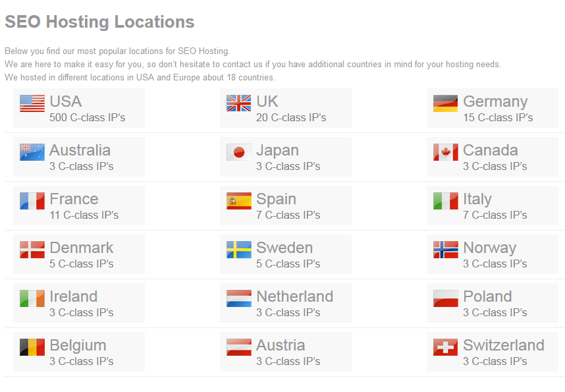
Task: Click the USA flag icon
Action: point(32,103)
